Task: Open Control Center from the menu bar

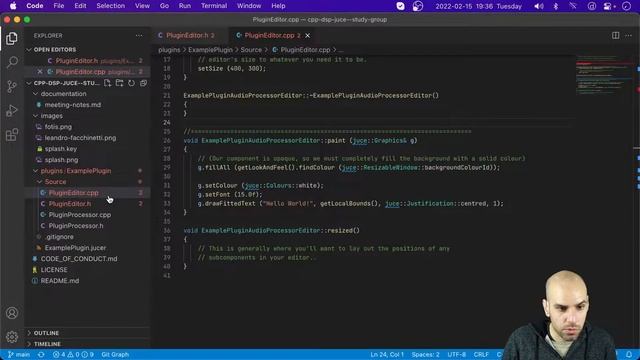Action: [610, 6]
